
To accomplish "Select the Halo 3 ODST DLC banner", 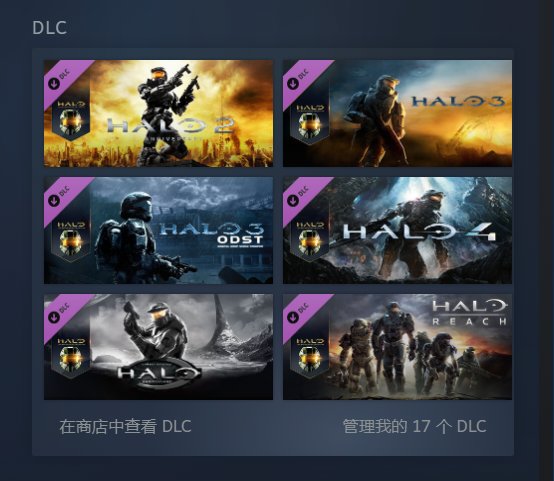I will pyautogui.click(x=158, y=230).
